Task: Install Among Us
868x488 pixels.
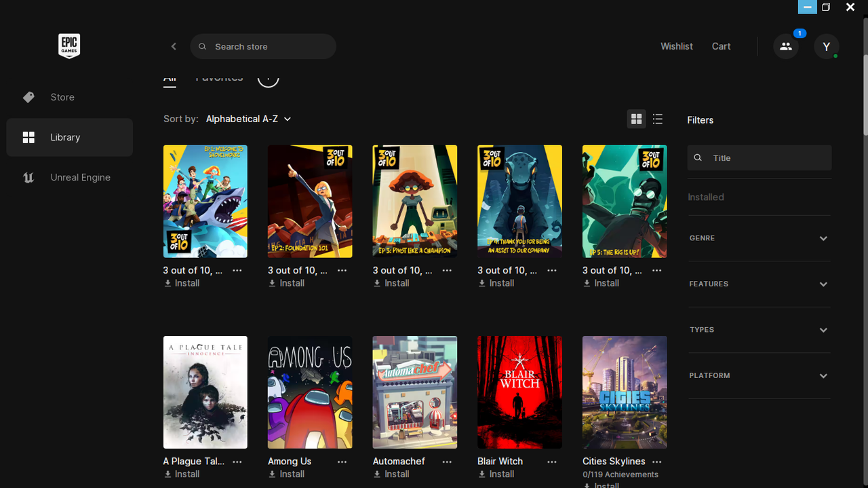Action: pos(286,474)
